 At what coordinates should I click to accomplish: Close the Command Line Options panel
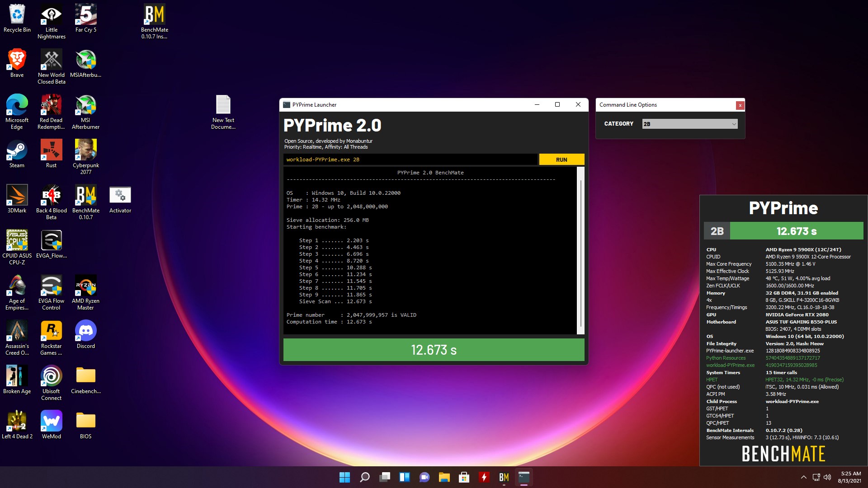(740, 105)
